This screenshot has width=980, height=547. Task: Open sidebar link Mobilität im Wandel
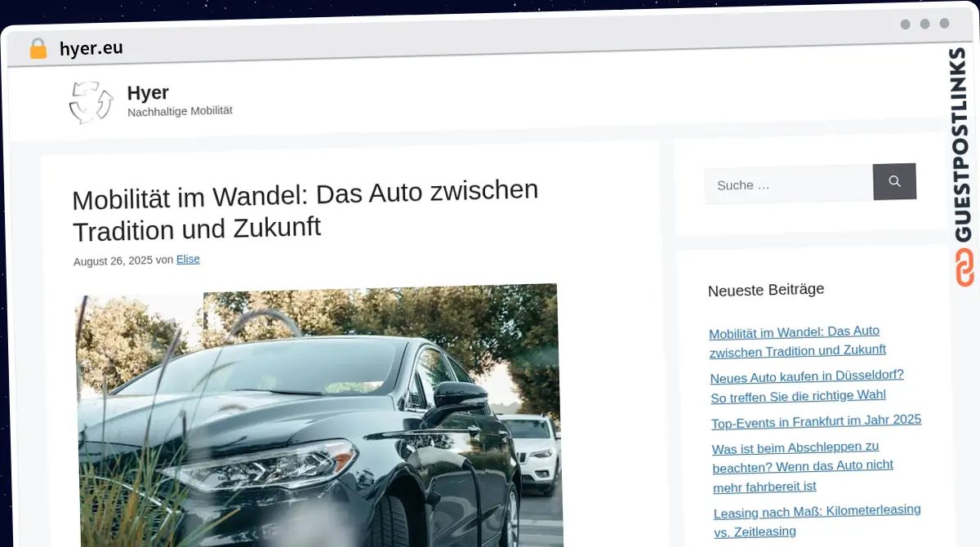tap(796, 340)
